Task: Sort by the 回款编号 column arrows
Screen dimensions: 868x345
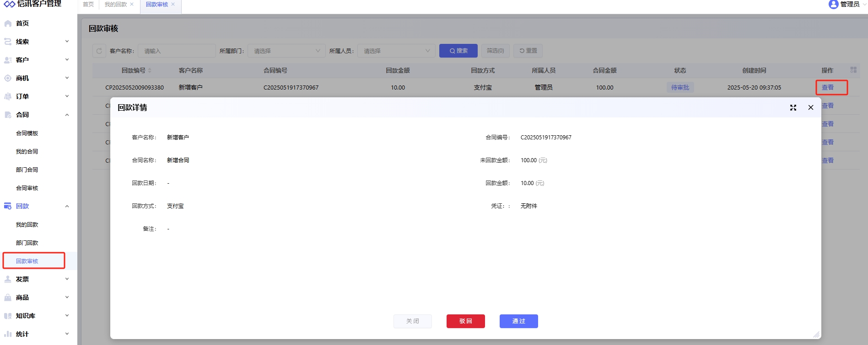Action: 150,70
